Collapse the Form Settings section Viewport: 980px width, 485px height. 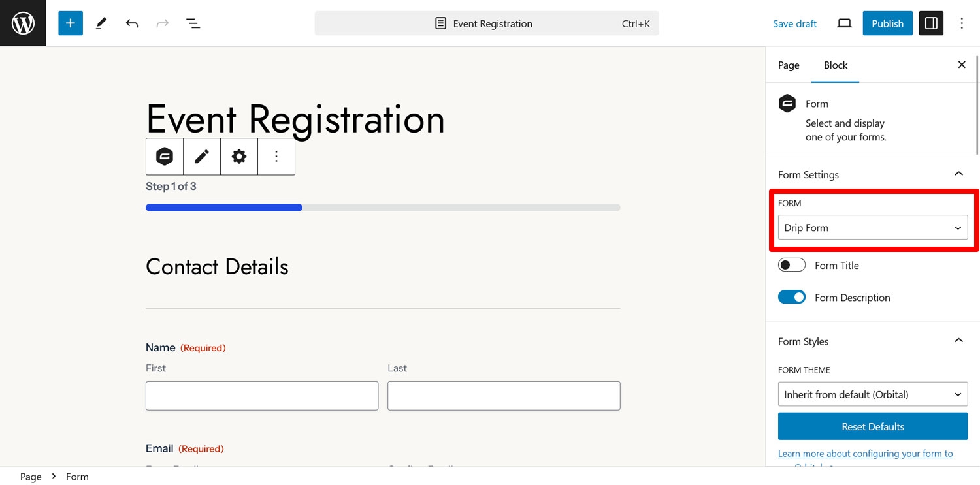coord(958,174)
